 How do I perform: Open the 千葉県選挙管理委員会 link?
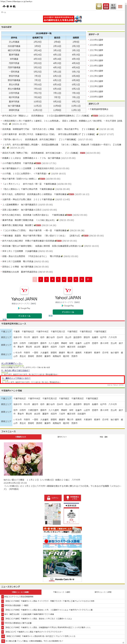[99, 109]
